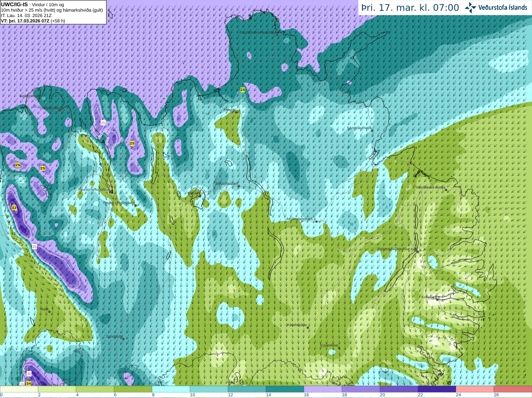Click the 20–22 m/s purple legend swatch

point(399,389)
